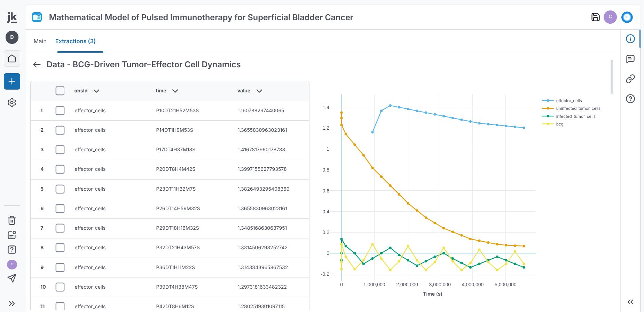Click the jk logo icon
Image resolution: width=644 pixels, height=312 pixels.
(12, 17)
